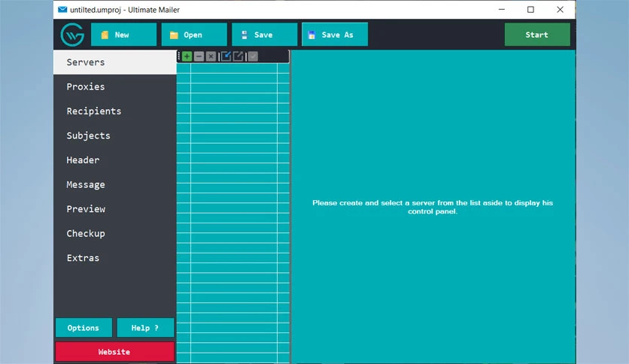Add a new server with the green plus icon
The width and height of the screenshot is (629, 364).
click(187, 56)
